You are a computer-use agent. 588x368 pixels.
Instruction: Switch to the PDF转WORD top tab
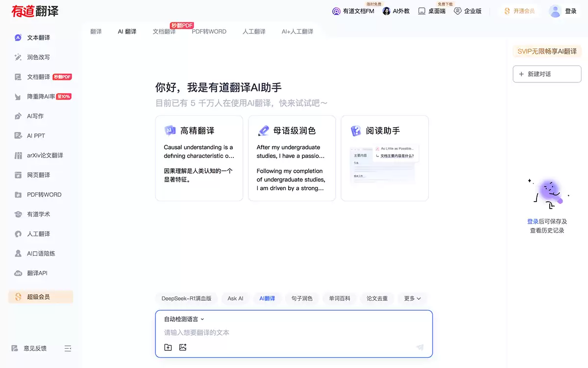point(209,31)
